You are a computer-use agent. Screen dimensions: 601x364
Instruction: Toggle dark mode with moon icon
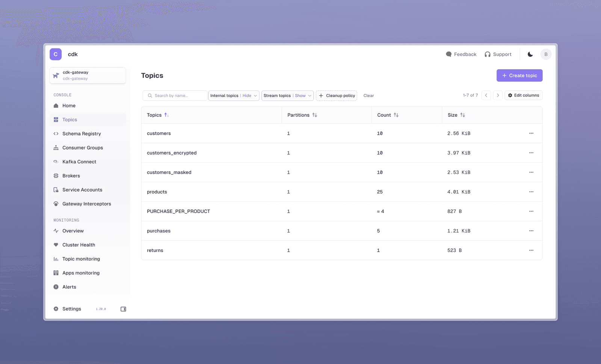[x=530, y=54]
